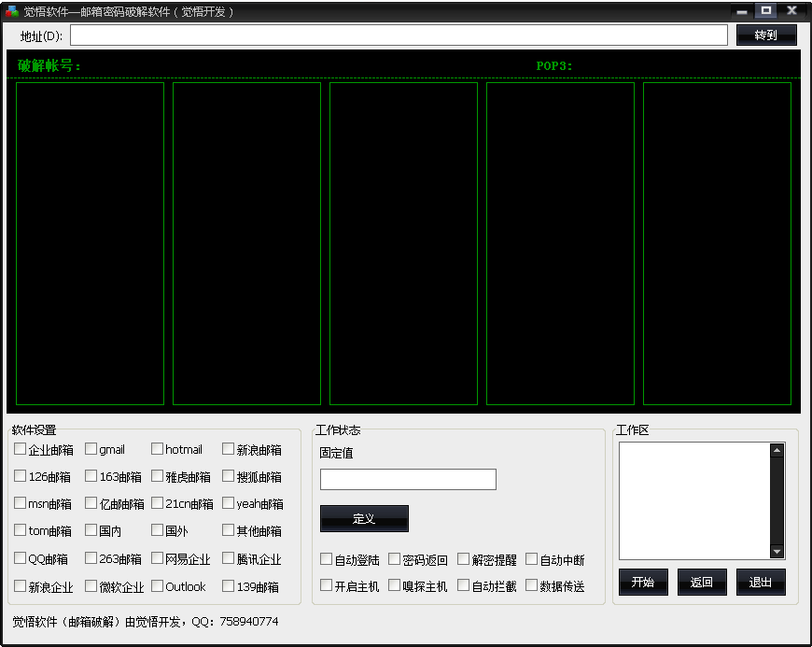Image resolution: width=812 pixels, height=647 pixels.
Task: Click the 地址 address input field
Action: click(x=399, y=35)
